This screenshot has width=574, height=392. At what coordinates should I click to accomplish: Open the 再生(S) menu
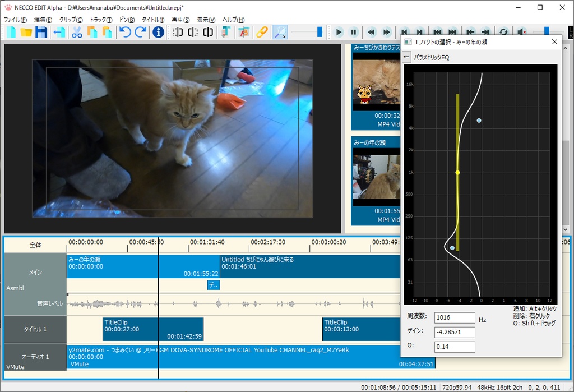180,20
